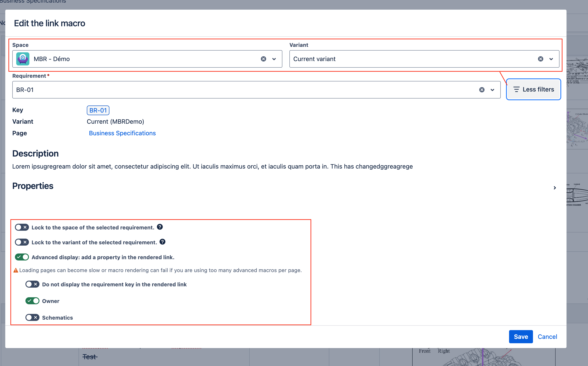Save the link macro changes
The image size is (588, 366).
[521, 336]
